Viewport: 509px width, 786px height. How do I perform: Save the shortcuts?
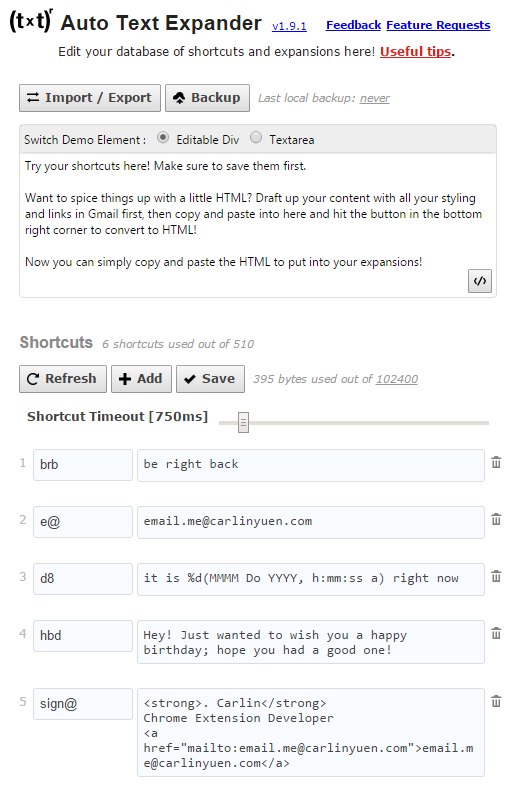(210, 378)
